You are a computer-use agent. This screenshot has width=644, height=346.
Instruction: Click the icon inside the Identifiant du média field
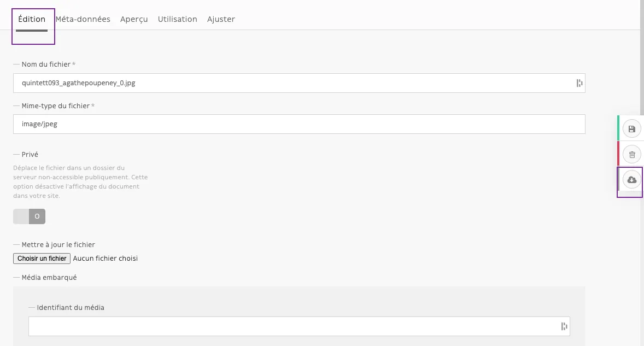[x=564, y=326]
